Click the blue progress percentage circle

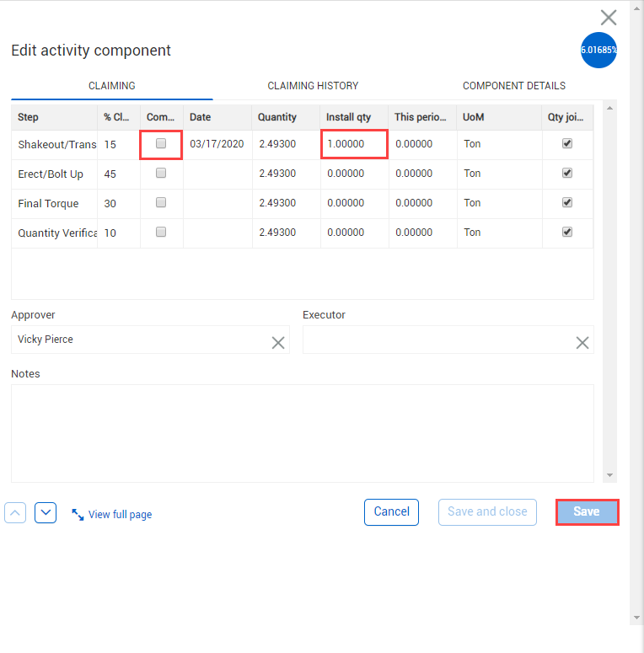[x=598, y=51]
